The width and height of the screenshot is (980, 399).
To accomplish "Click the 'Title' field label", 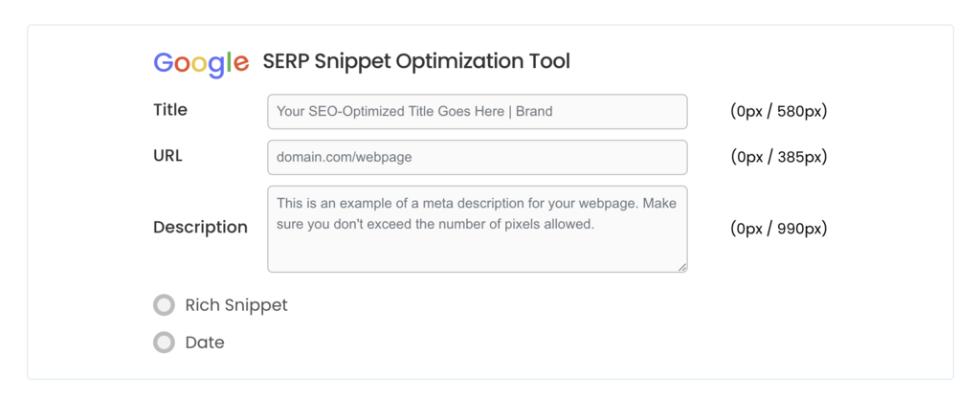I will pos(170,110).
